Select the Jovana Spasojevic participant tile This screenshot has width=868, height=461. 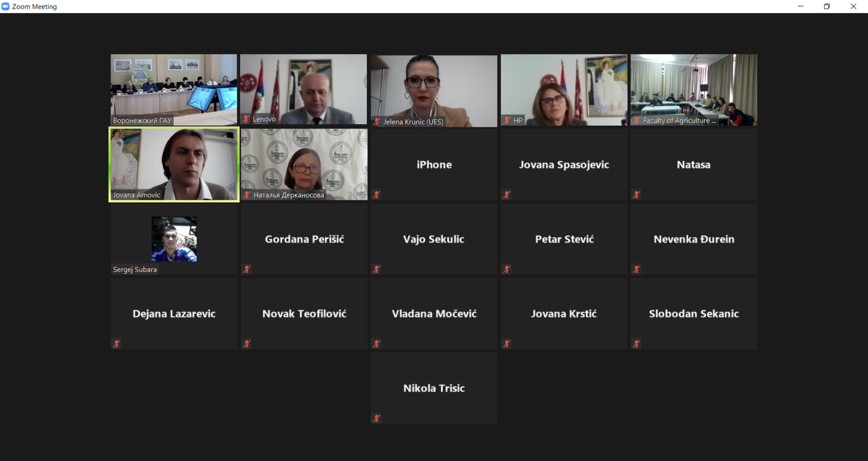point(564,164)
